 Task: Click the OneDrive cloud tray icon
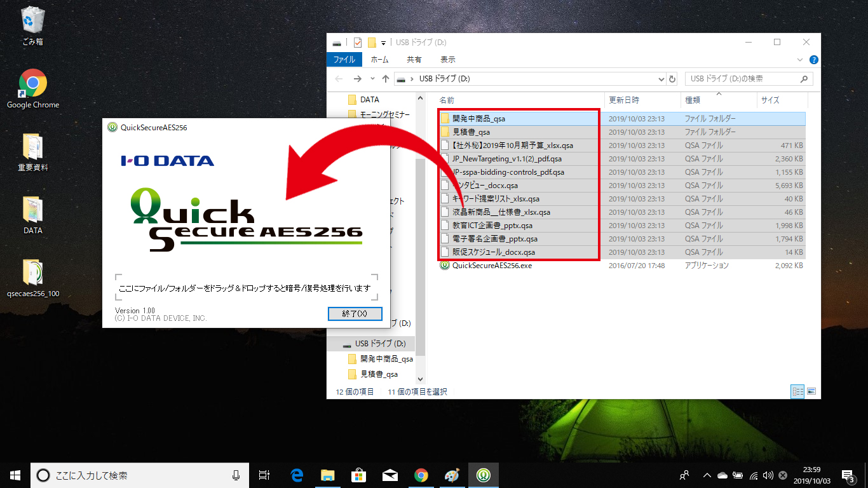tap(722, 475)
